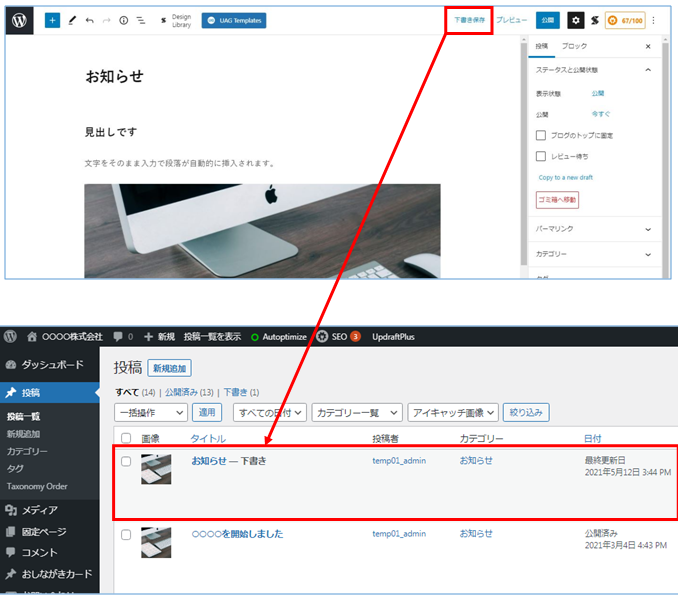Click 投稿一覧を表示 in admin bar
678x600 pixels.
pyautogui.click(x=212, y=337)
